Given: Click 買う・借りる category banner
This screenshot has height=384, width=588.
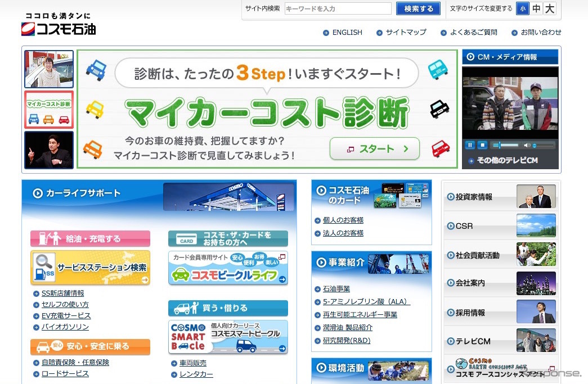Looking at the screenshot, I should (228, 308).
